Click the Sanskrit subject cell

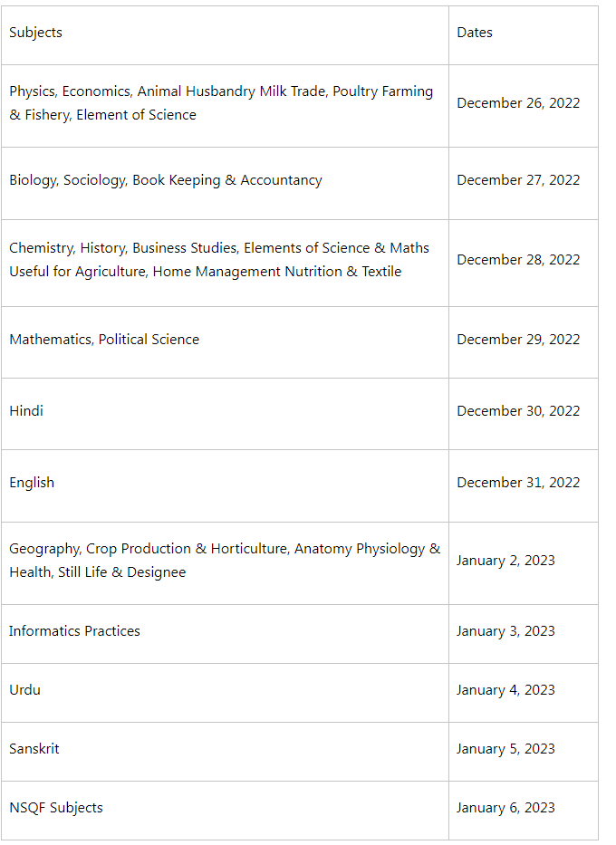pos(225,751)
